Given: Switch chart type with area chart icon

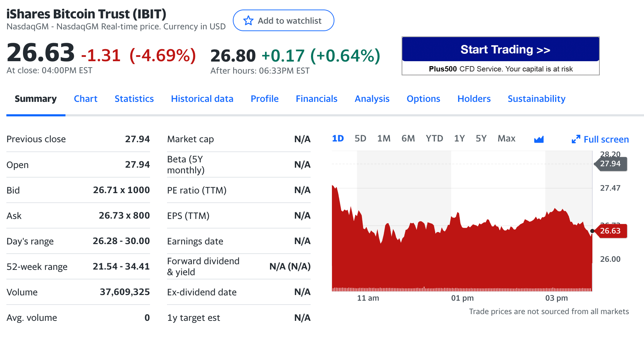Looking at the screenshot, I should click(x=539, y=139).
